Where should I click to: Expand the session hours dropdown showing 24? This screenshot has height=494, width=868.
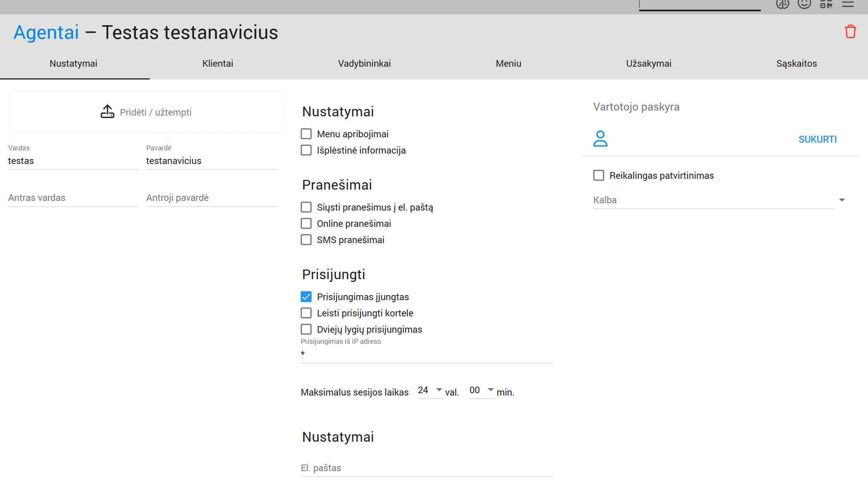430,390
